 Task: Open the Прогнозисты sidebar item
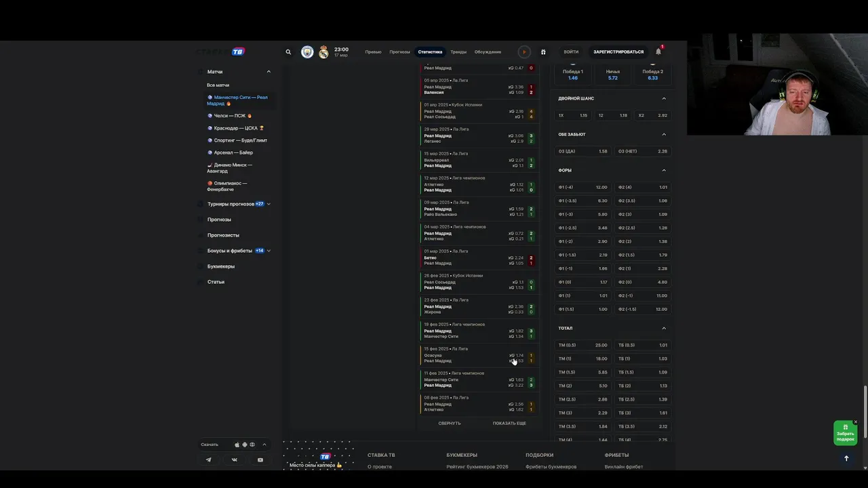[x=223, y=235]
